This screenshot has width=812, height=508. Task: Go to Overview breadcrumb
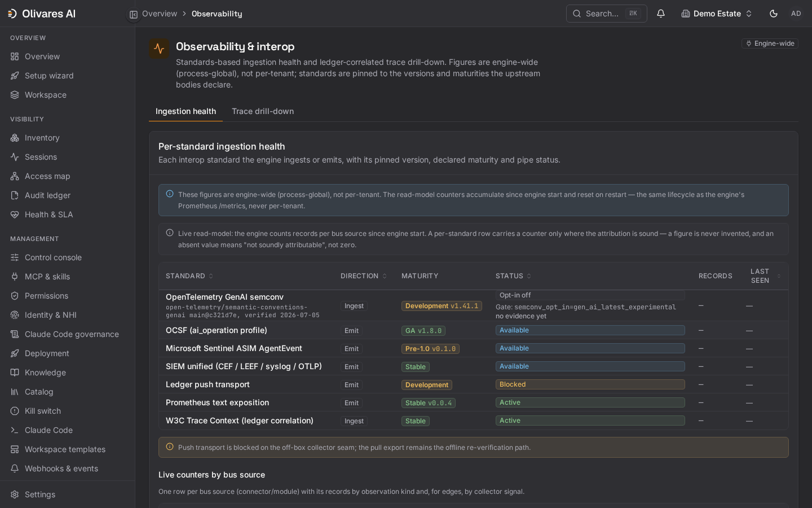click(160, 14)
